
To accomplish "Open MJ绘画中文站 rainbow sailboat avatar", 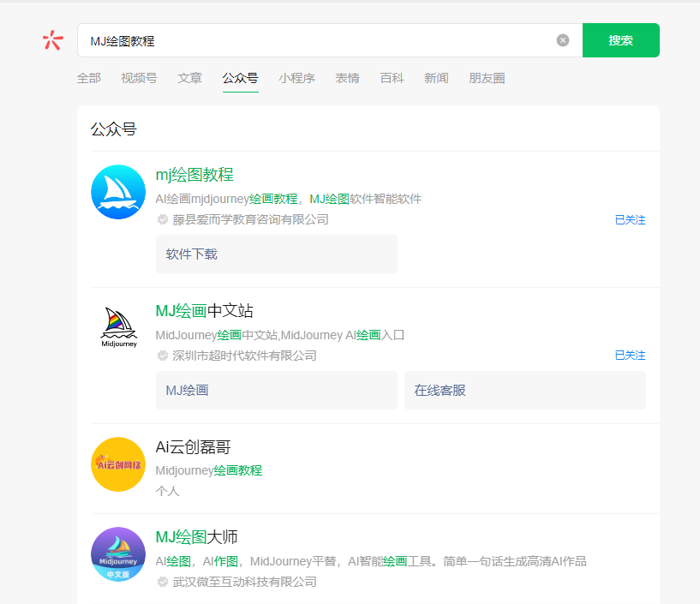I will 118,328.
